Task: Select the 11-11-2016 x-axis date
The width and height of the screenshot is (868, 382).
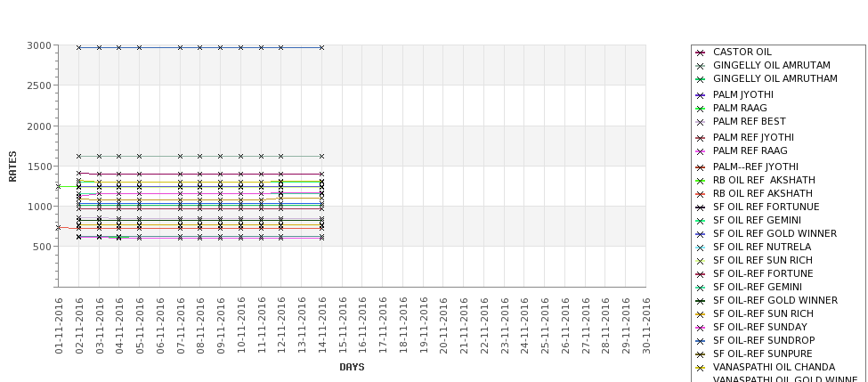Action: click(261, 326)
